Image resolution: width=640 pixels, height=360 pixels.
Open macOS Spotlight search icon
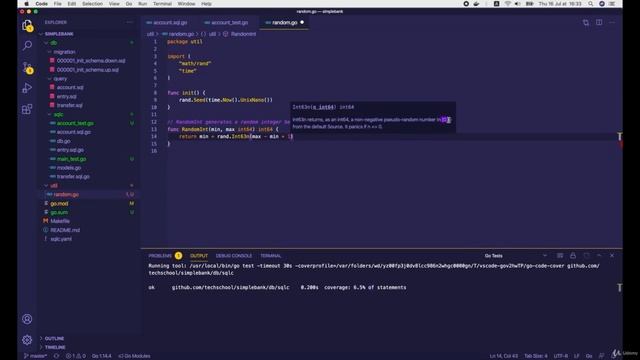[x=591, y=4]
